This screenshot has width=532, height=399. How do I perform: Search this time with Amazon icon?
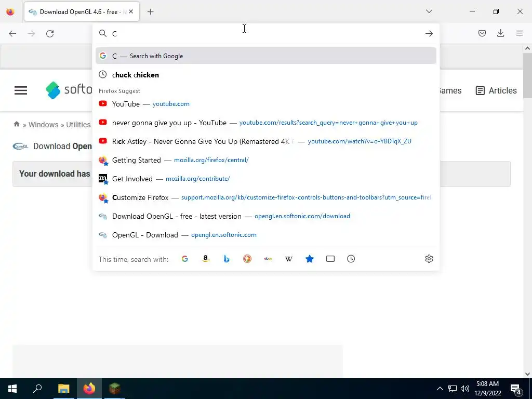coord(206,259)
